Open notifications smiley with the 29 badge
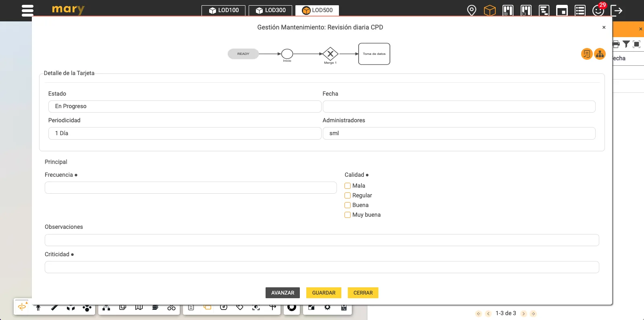This screenshot has width=644, height=320. coord(598,10)
